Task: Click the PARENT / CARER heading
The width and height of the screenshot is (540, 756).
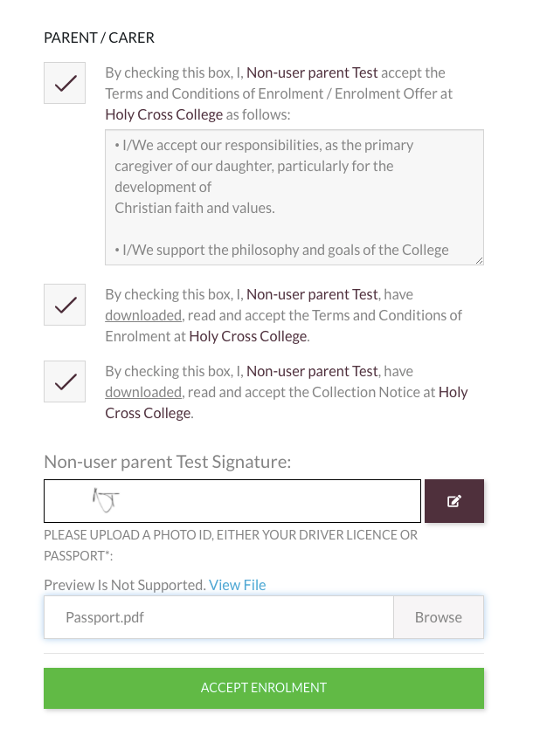Action: click(99, 38)
